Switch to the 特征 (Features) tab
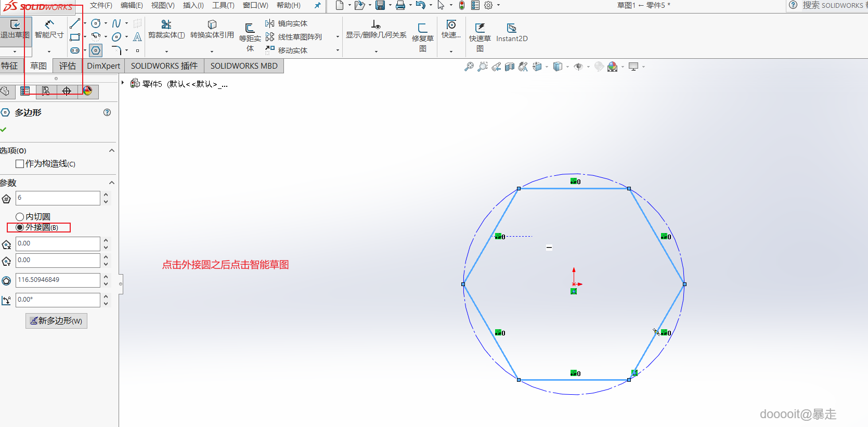 (x=9, y=66)
